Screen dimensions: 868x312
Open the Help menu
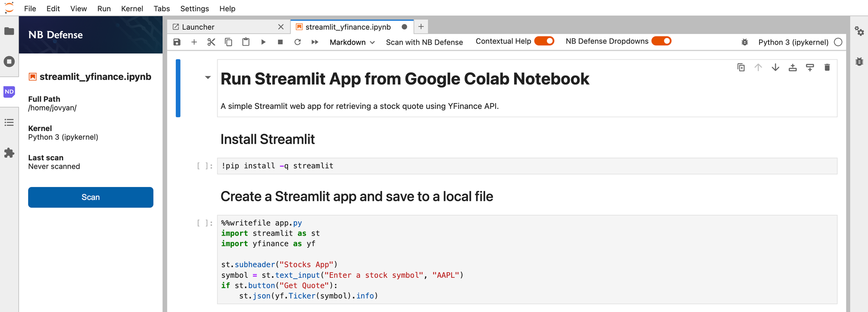[227, 9]
